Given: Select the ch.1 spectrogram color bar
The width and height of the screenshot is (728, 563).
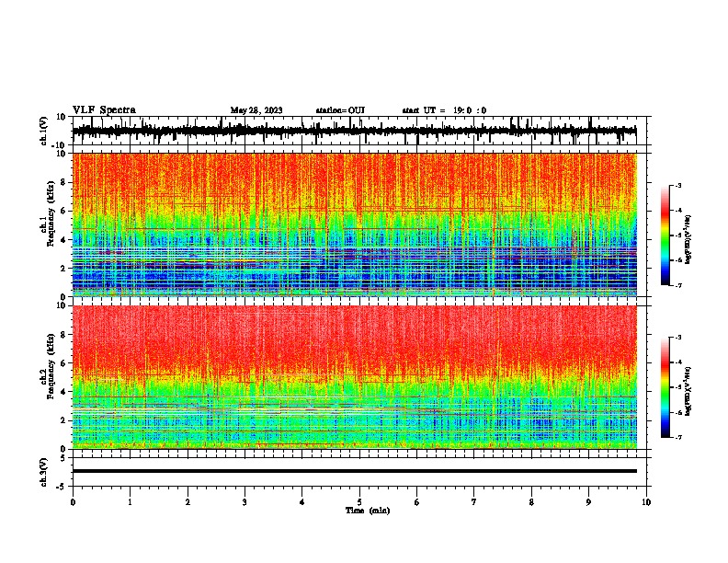Looking at the screenshot, I should pyautogui.click(x=665, y=236).
